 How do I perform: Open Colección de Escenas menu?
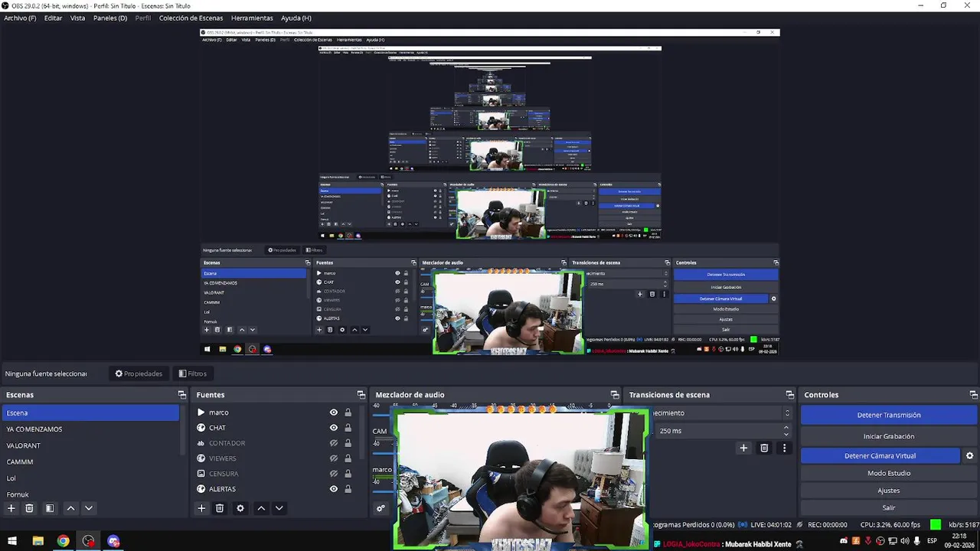click(191, 18)
